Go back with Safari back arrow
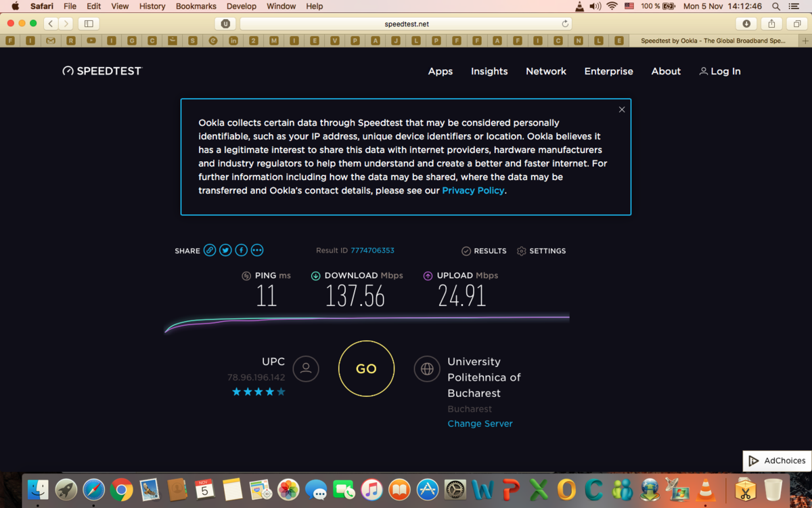This screenshot has width=812, height=508. pos(51,24)
